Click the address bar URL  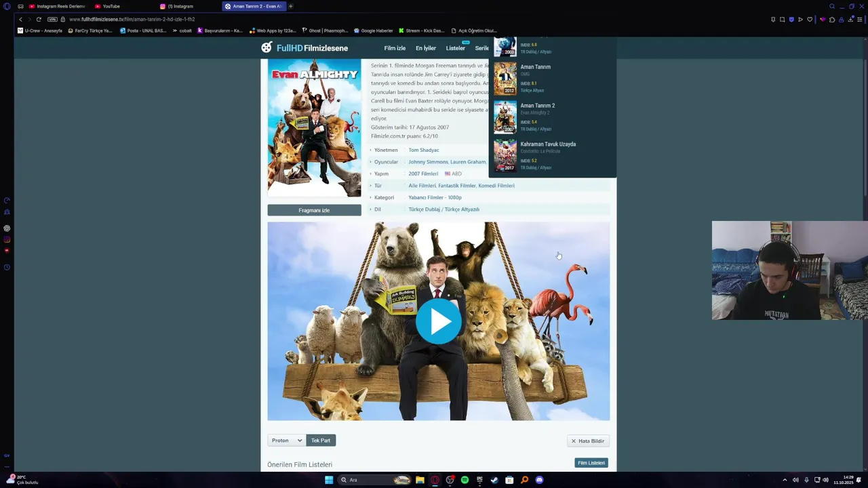[x=132, y=19]
